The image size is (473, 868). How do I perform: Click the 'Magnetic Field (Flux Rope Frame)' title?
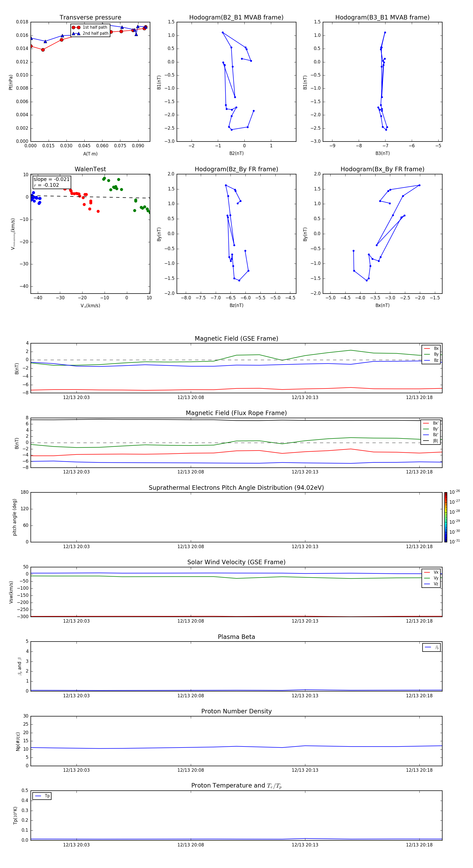pos(236,413)
